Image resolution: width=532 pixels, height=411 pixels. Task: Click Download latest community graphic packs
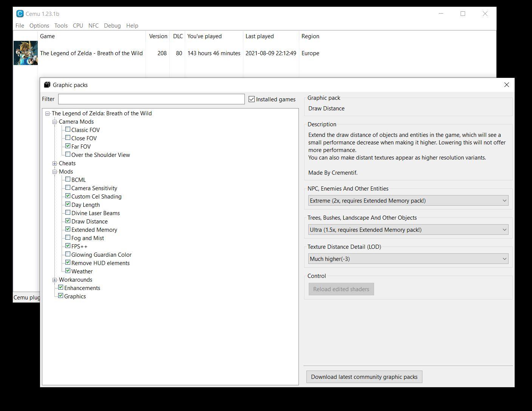(364, 377)
